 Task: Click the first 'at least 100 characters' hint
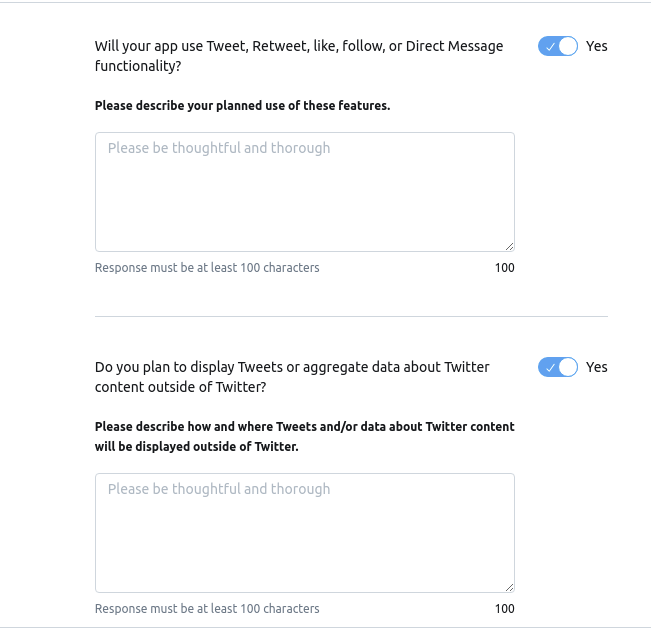click(x=207, y=268)
